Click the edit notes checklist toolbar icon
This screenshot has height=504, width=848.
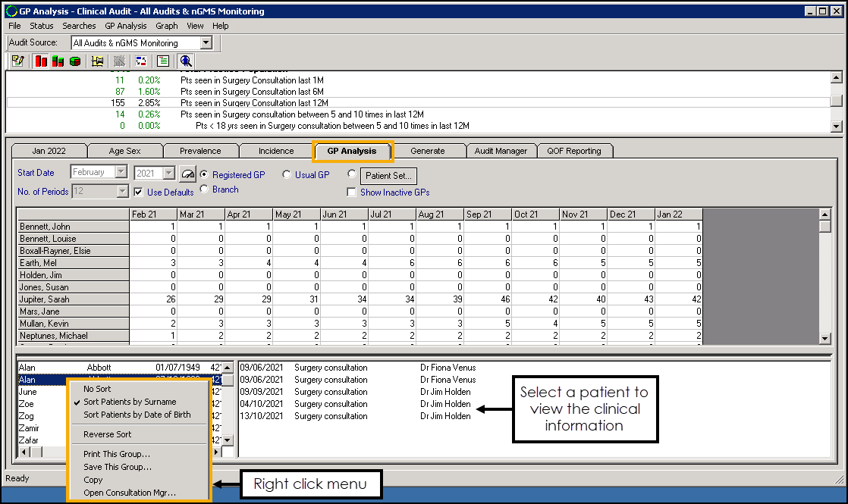(17, 61)
